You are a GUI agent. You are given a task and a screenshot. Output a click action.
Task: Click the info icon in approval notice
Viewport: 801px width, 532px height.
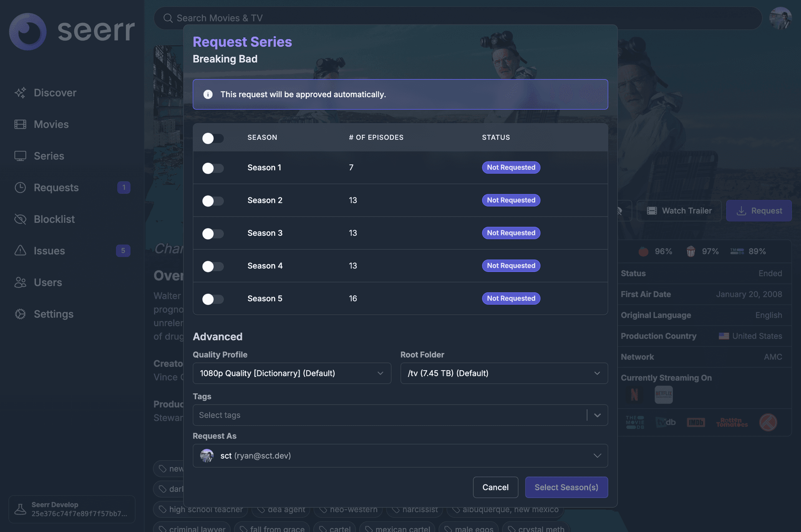click(x=208, y=94)
